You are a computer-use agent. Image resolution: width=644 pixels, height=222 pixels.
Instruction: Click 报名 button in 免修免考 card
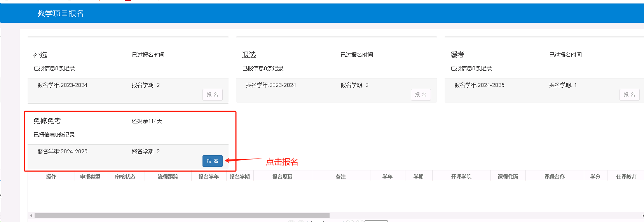click(x=212, y=161)
